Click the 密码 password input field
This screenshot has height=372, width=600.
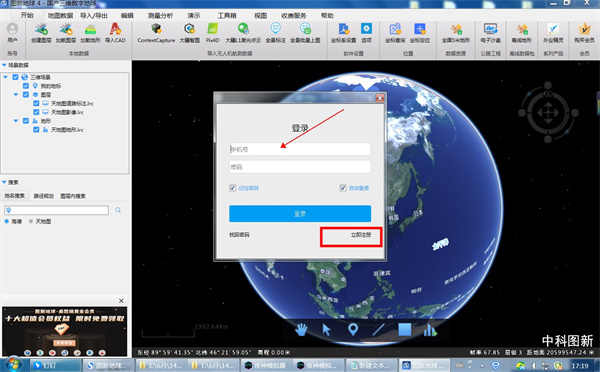point(300,167)
